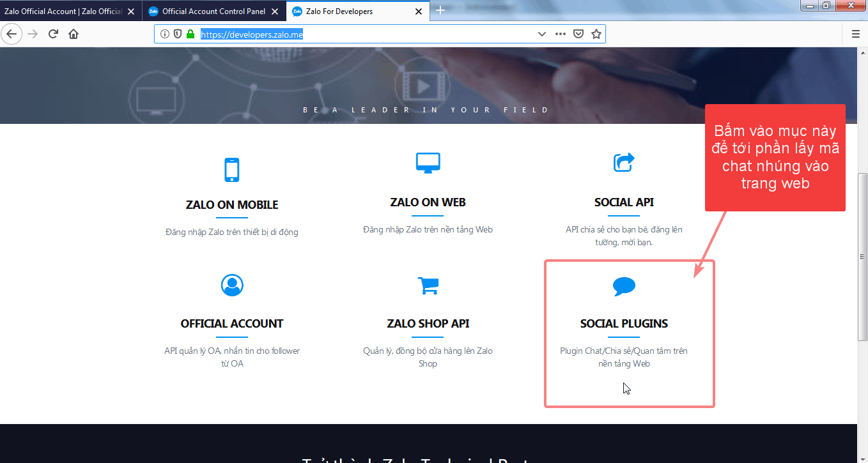Open the Firefox hamburger menu
Image resolution: width=868 pixels, height=463 pixels.
point(856,34)
